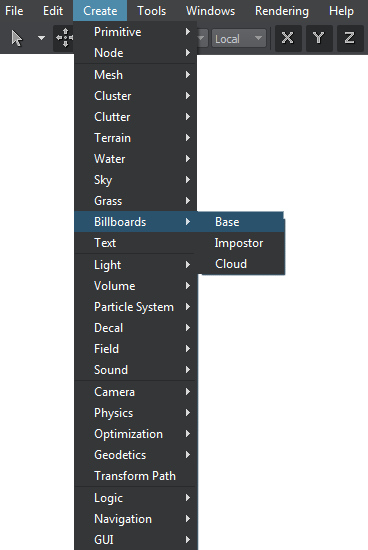Activate the move translator tool icon
Image resolution: width=368 pixels, height=550 pixels.
coord(65,38)
